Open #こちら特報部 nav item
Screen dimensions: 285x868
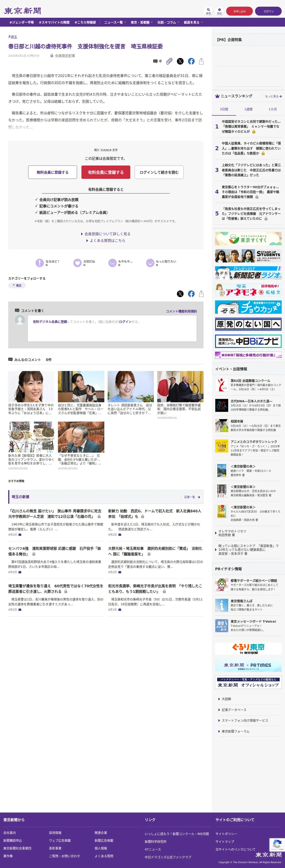point(85,22)
